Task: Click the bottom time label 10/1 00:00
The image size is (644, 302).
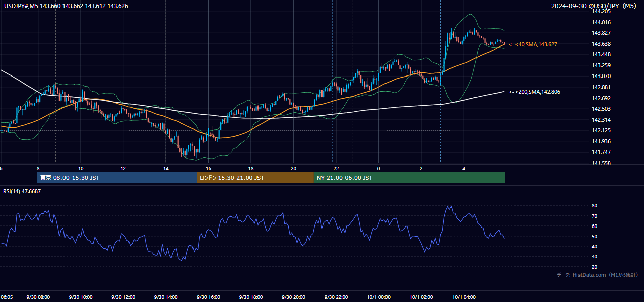Action: (378, 297)
